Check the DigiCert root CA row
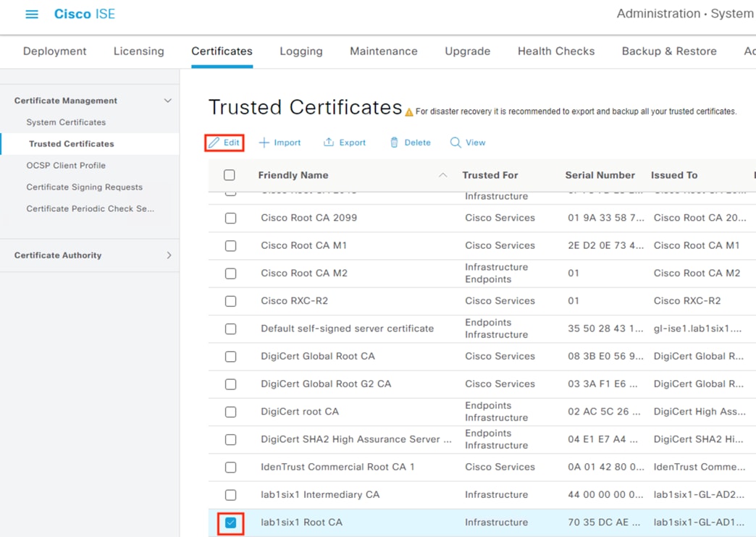Viewport: 756px width, 537px height. coord(231,412)
